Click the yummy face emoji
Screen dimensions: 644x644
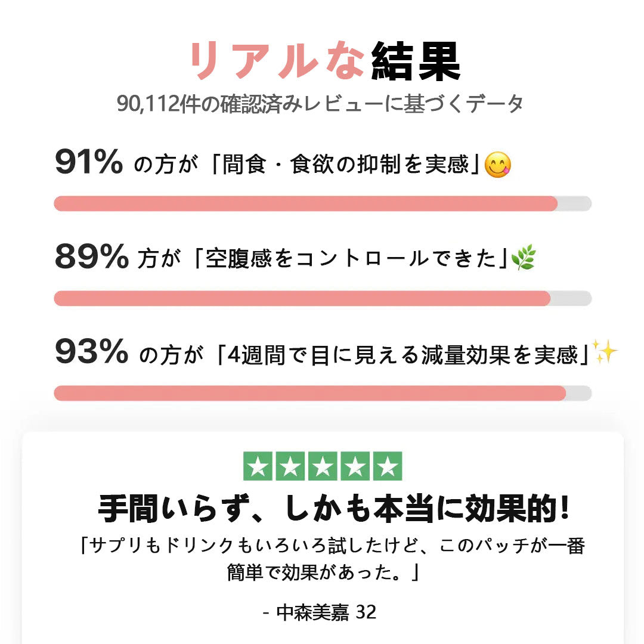[497, 165]
